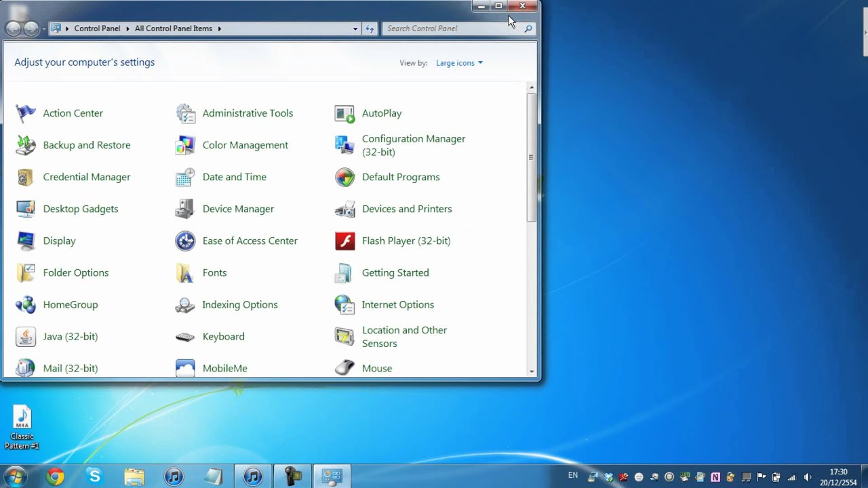Open Mail (32-bit)

pyautogui.click(x=56, y=368)
